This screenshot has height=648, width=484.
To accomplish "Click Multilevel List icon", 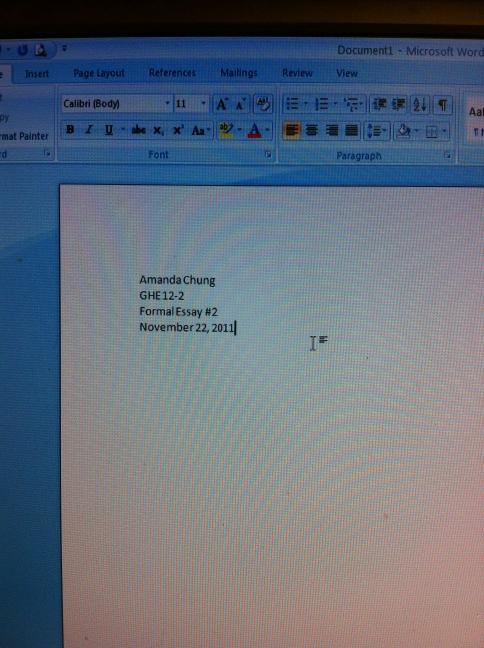I will tap(351, 105).
